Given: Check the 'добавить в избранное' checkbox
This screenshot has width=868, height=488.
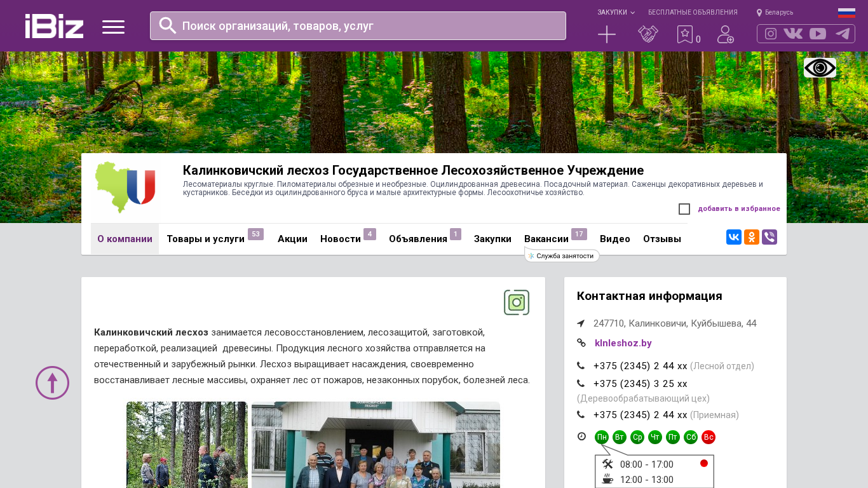Looking at the screenshot, I should pos(684,209).
